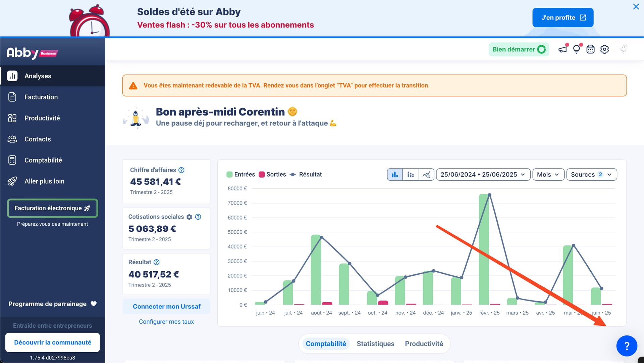
Task: Click Découvrir la communauté button
Action: pos(53,343)
